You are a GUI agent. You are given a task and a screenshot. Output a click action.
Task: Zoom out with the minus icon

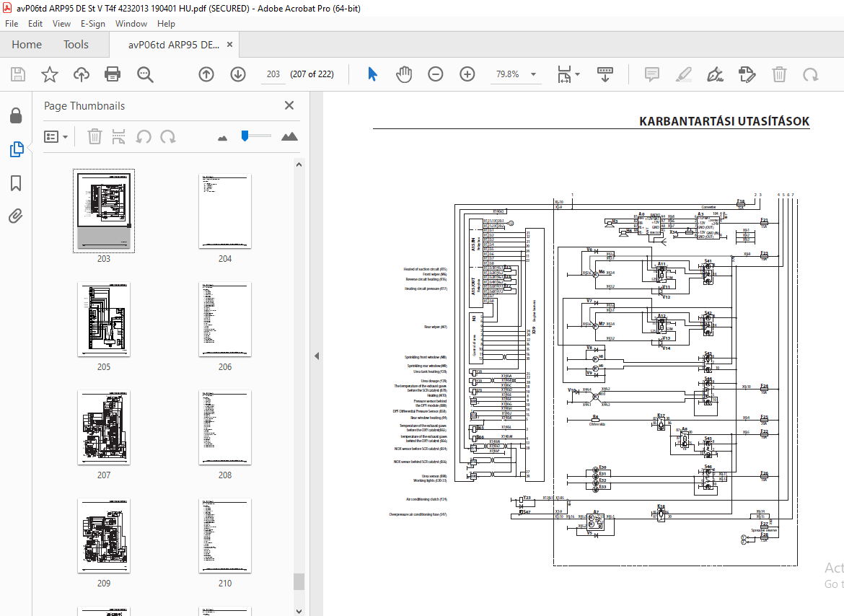[x=436, y=74]
